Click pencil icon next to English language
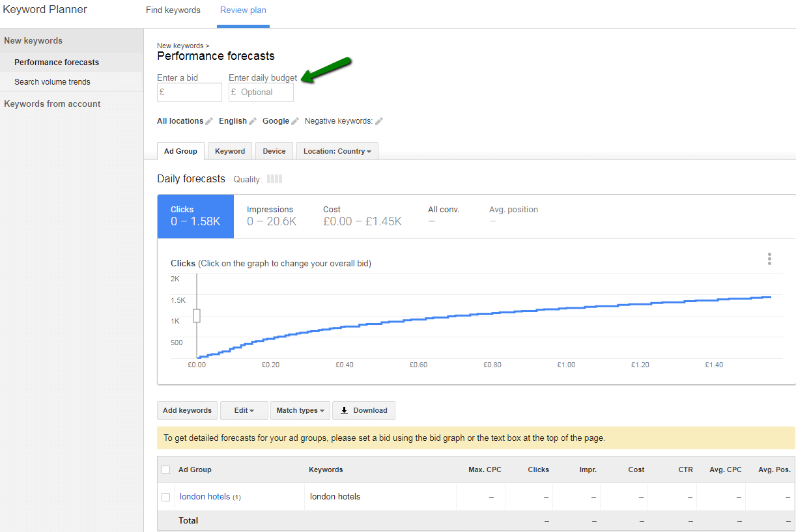Screen dimensions: 796x532 (253, 121)
